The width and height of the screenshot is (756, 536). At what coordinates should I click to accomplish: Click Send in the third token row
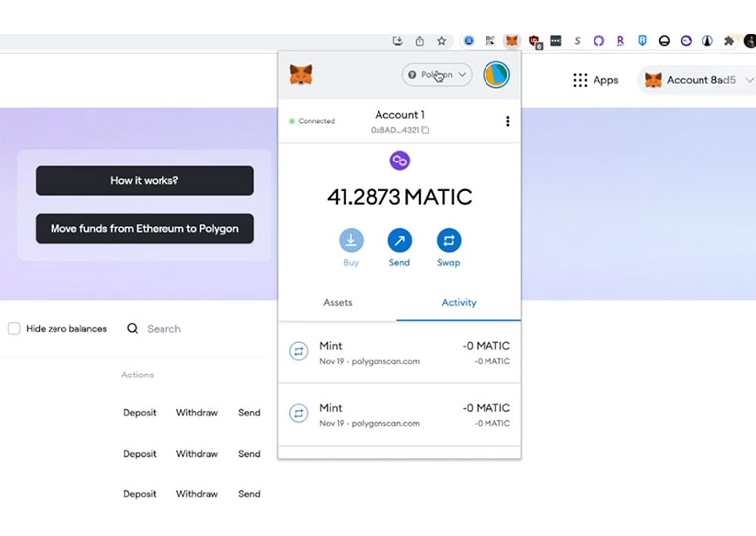pos(249,494)
